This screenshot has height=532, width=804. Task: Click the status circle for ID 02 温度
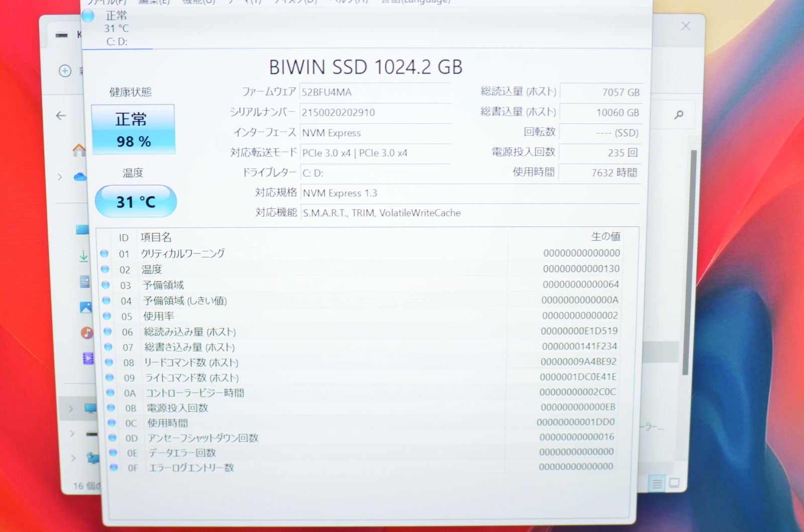pyautogui.click(x=105, y=269)
